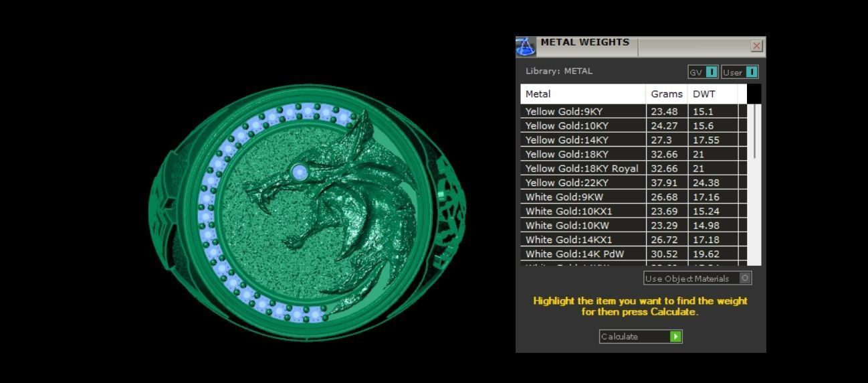Viewport: 868px width, 383px height.
Task: Click the 30.52 grams value
Action: point(664,254)
